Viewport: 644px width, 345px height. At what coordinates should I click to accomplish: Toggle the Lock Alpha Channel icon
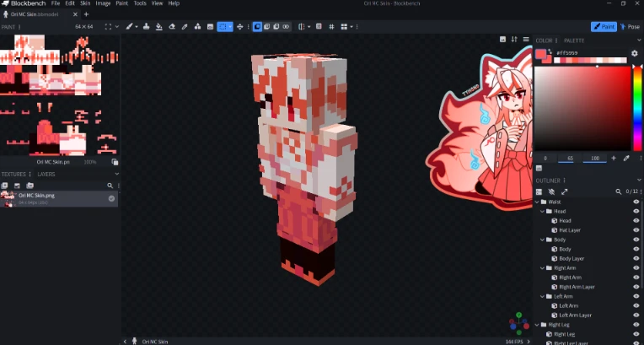point(319,27)
